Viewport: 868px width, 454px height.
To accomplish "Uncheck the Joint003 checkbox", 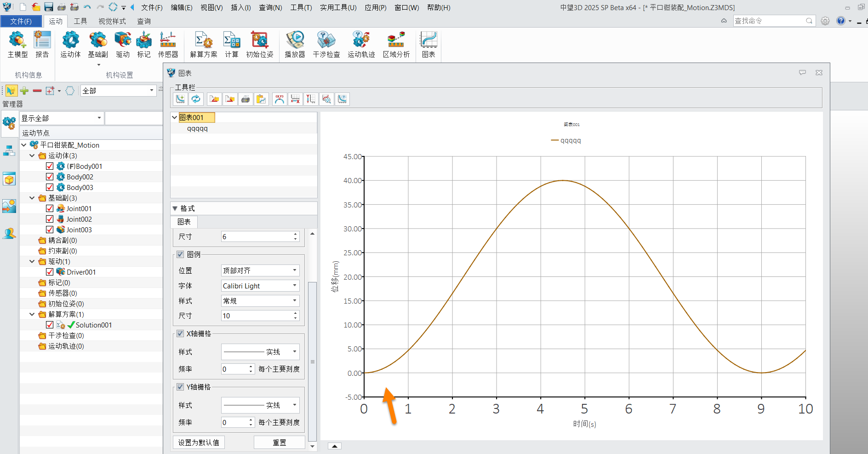I will (50, 230).
